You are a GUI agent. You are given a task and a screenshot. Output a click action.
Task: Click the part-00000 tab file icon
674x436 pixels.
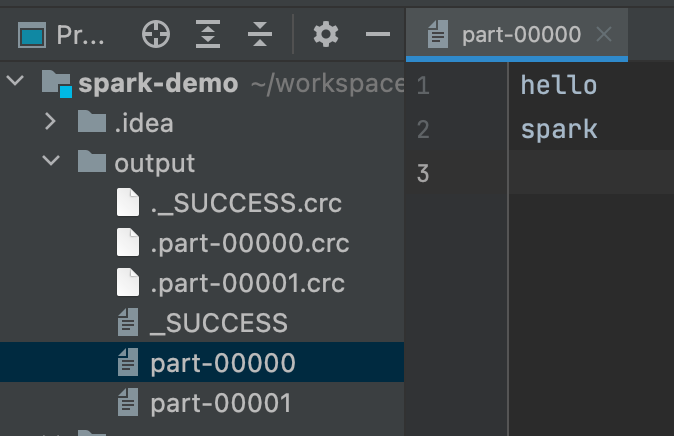(437, 35)
